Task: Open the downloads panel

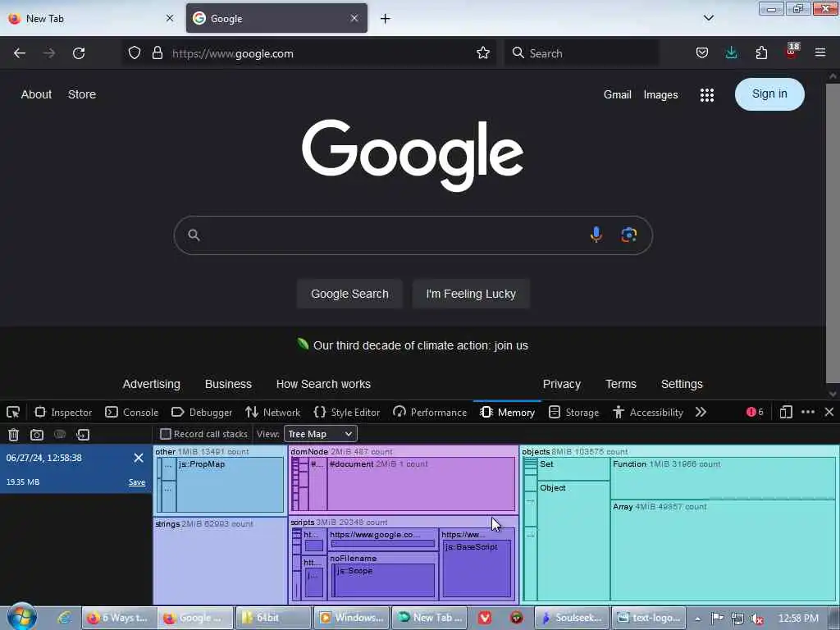Action: (x=731, y=53)
